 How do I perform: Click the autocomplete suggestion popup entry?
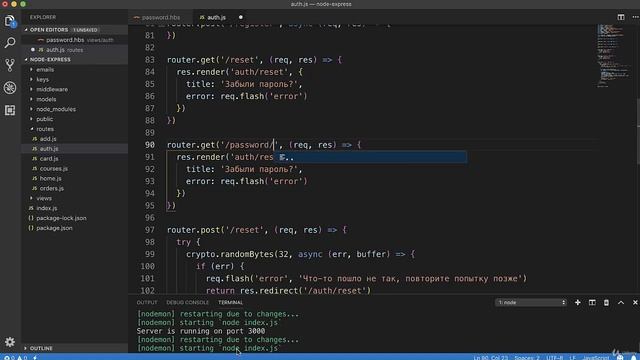pyautogui.click(x=370, y=157)
